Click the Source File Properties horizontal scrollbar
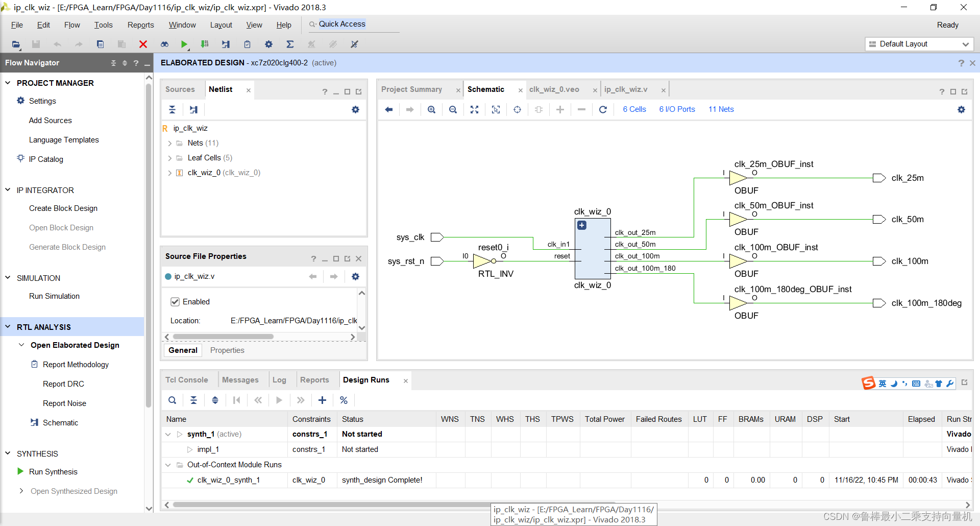 (x=223, y=337)
